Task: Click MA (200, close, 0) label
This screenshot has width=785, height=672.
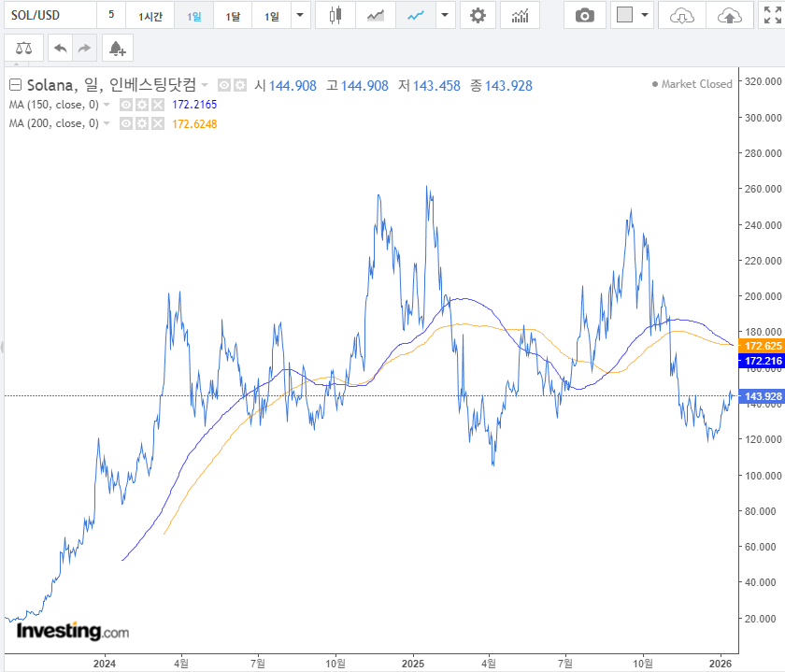Action: [53, 123]
